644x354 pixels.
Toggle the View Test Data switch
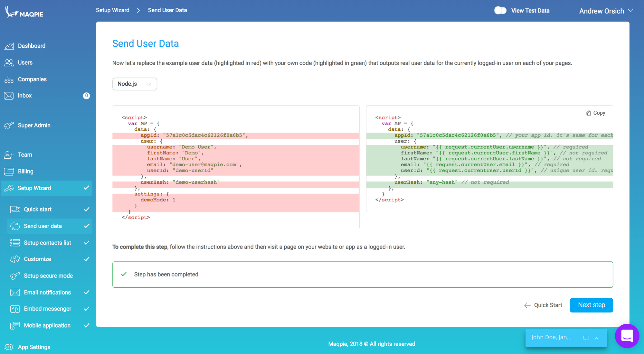click(500, 11)
